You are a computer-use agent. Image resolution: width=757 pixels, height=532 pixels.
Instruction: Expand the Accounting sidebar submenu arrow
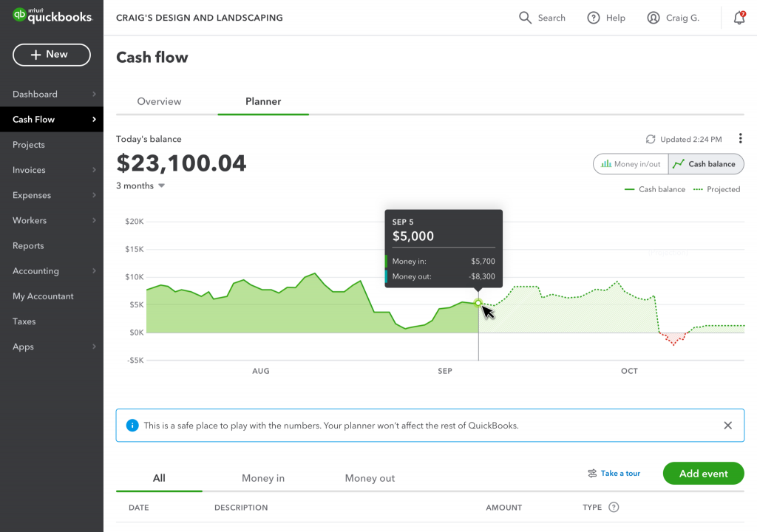click(x=94, y=271)
